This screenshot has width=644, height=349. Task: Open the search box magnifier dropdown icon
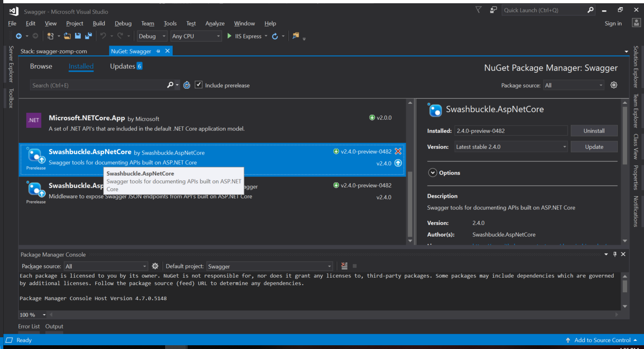click(176, 85)
